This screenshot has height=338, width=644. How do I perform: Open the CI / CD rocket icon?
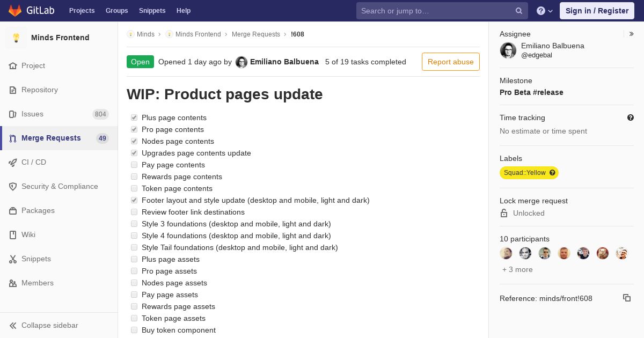coord(13,162)
